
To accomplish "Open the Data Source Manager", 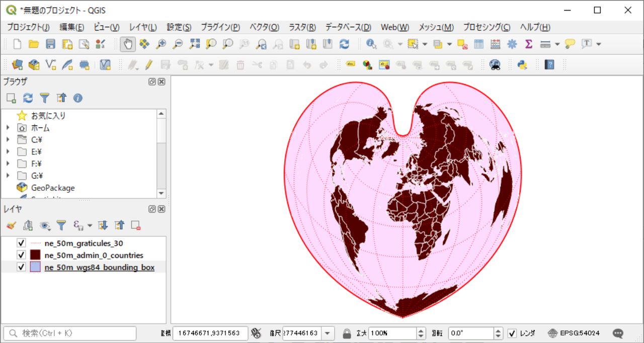I will tap(18, 64).
